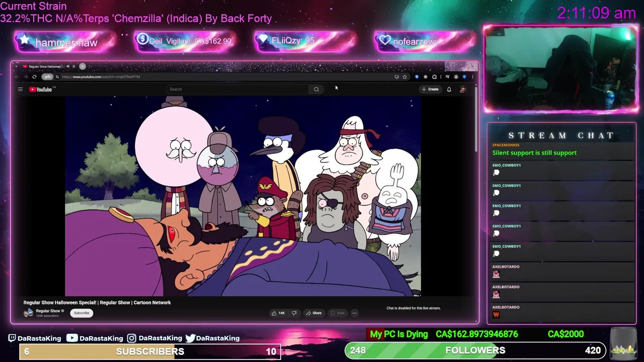Screen dimensions: 644x362
Task: Click the install/cast icon in address bar
Action: coord(396,77)
